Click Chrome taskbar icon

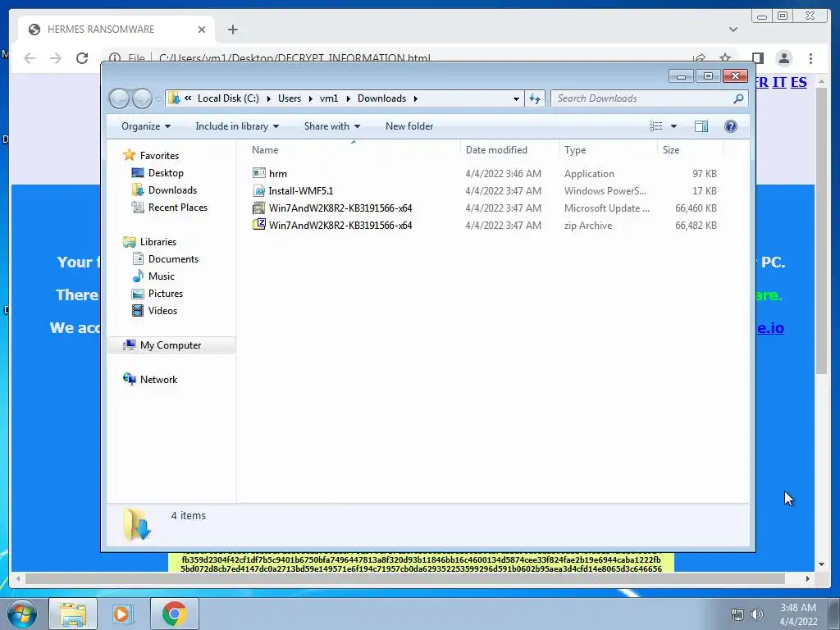[174, 614]
